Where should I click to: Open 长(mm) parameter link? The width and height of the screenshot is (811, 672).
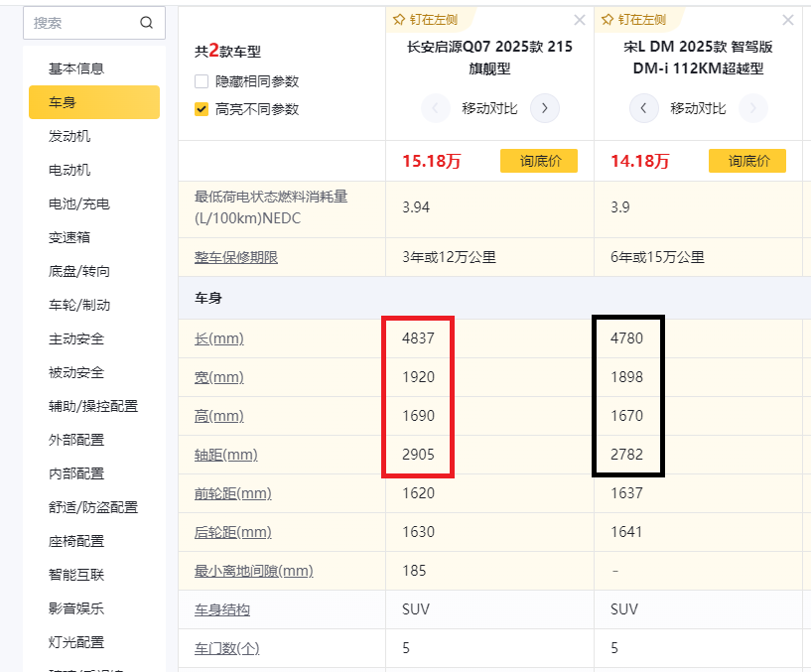(218, 338)
